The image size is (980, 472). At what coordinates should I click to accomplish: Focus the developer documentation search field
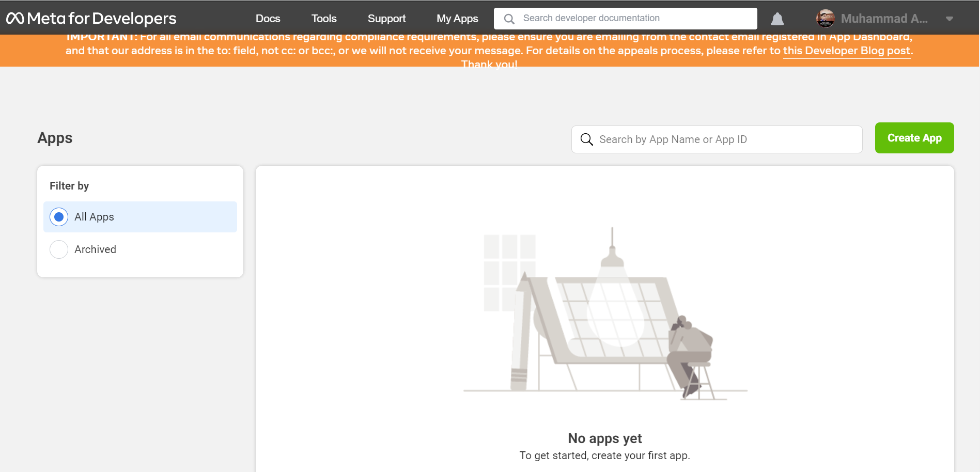coord(626,19)
